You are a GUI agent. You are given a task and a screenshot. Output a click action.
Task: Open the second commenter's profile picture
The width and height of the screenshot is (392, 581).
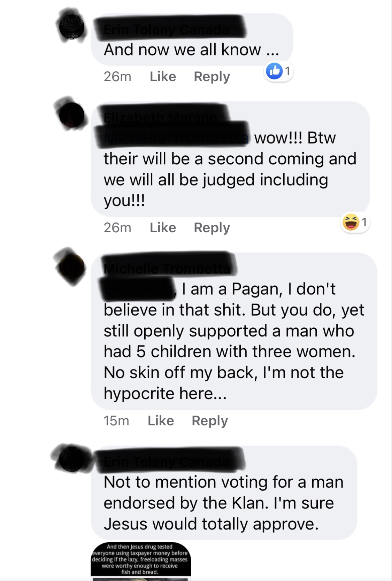72,115
